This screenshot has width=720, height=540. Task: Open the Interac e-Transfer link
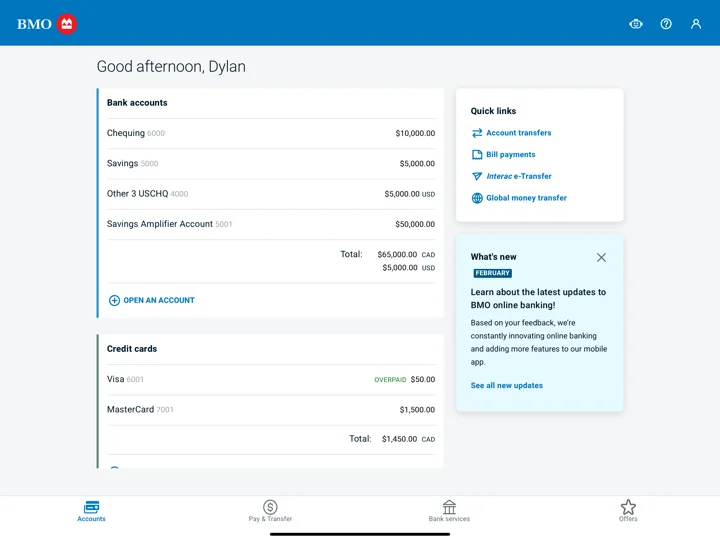point(519,176)
